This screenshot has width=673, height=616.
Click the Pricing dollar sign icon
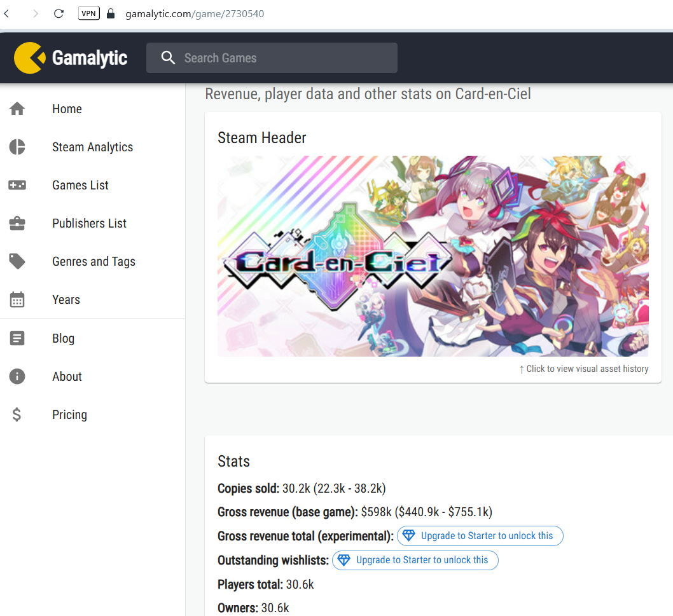17,414
